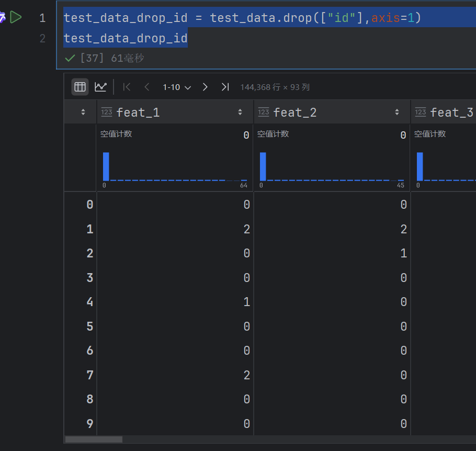Click feat_1 value in row 0

(x=246, y=205)
